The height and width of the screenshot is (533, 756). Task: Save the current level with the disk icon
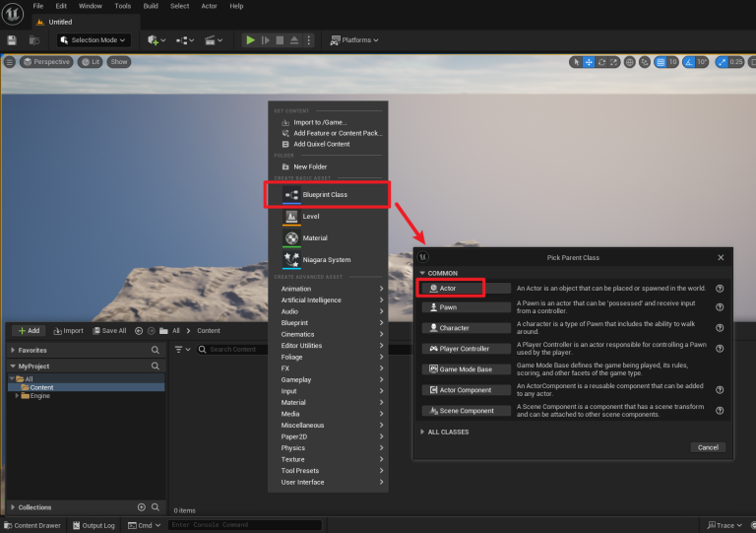click(12, 40)
